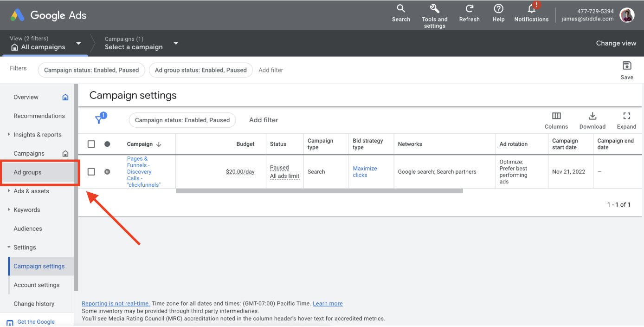This screenshot has width=644, height=327.
Task: Open Audiences in the sidebar
Action: click(x=28, y=229)
